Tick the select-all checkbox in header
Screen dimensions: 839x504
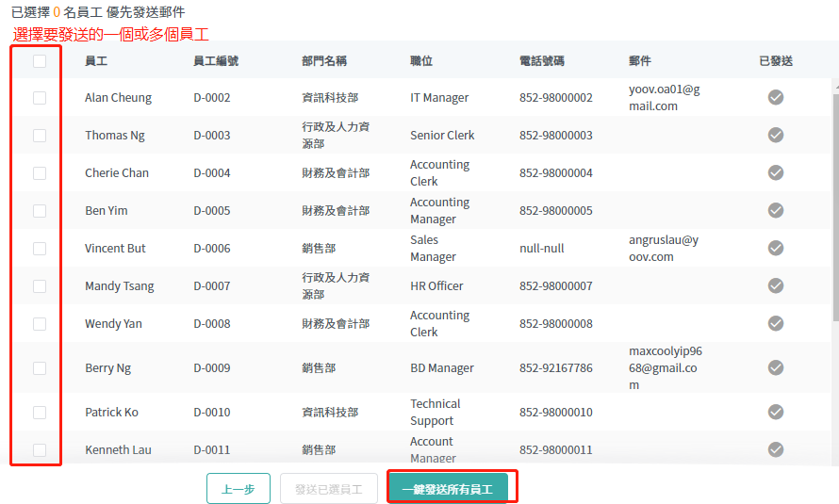point(40,61)
